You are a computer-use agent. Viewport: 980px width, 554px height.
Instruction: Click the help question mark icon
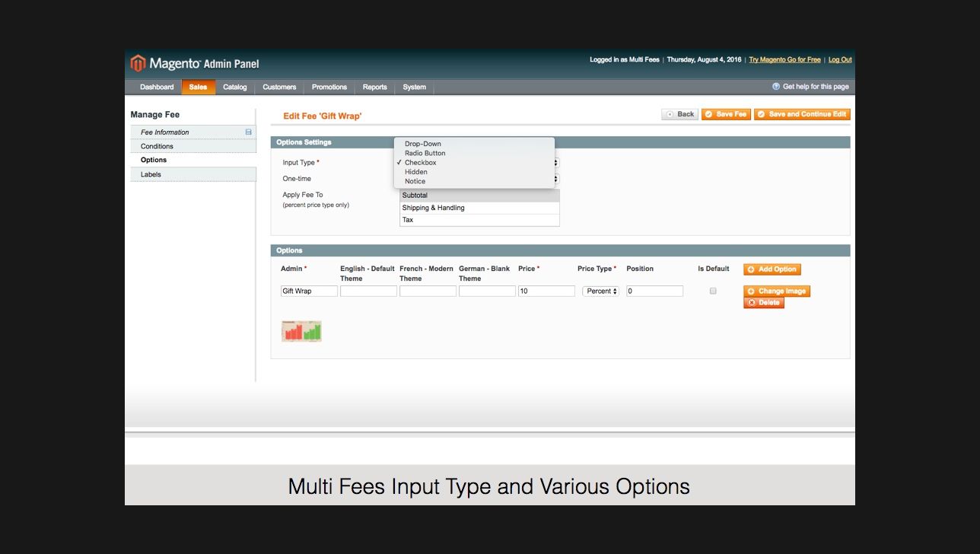tap(776, 87)
